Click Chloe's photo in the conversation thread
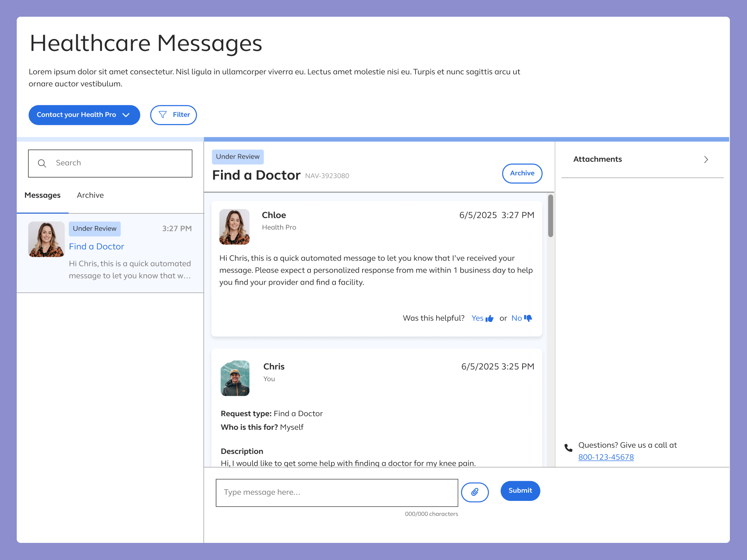 click(x=234, y=227)
